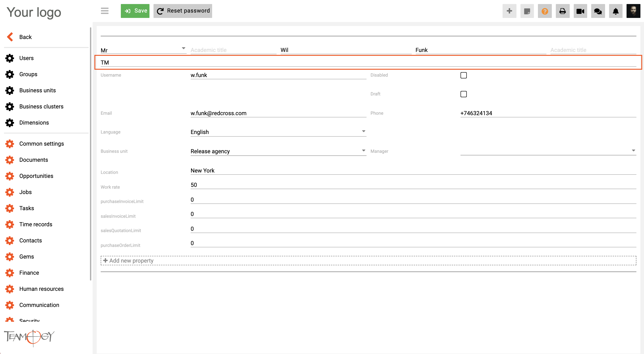The image size is (644, 354).
Task: Open the orange help question icon
Action: click(545, 11)
